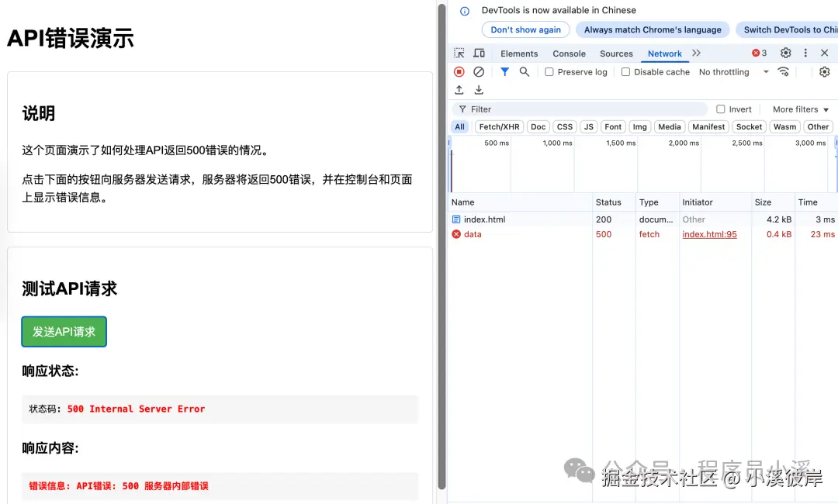Select the All request type filter

(459, 127)
